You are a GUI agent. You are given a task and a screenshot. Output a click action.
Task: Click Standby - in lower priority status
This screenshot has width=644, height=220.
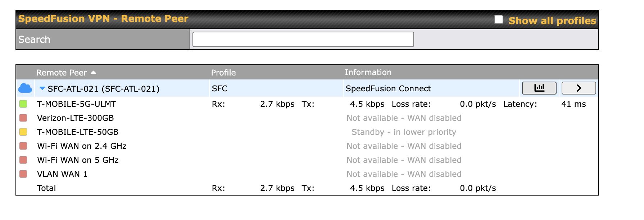click(404, 132)
